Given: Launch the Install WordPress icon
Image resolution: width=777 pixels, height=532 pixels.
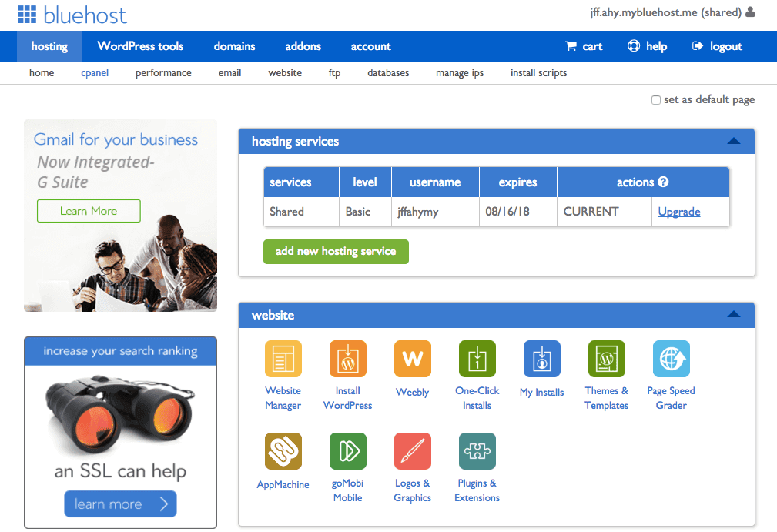Looking at the screenshot, I should pyautogui.click(x=348, y=359).
